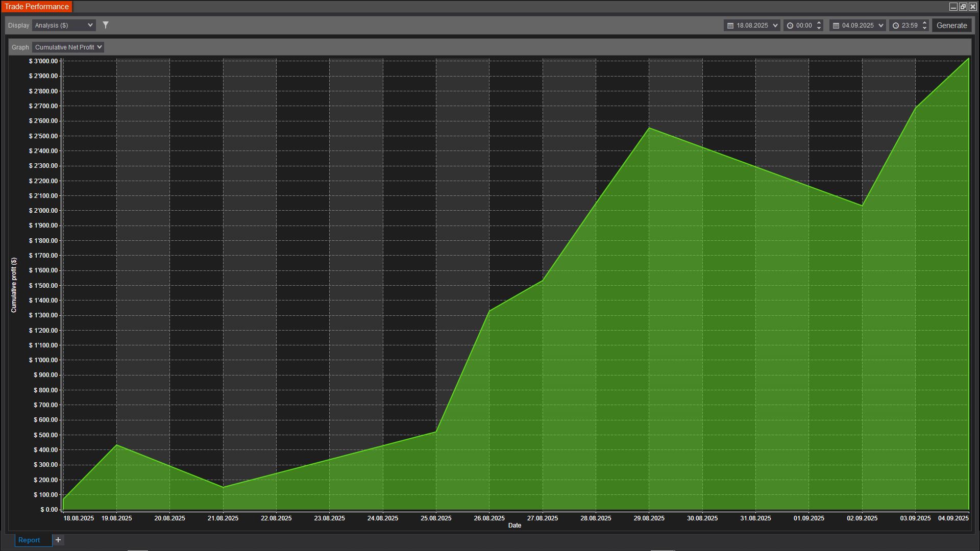Select the Trade Performance title tab

(36, 7)
